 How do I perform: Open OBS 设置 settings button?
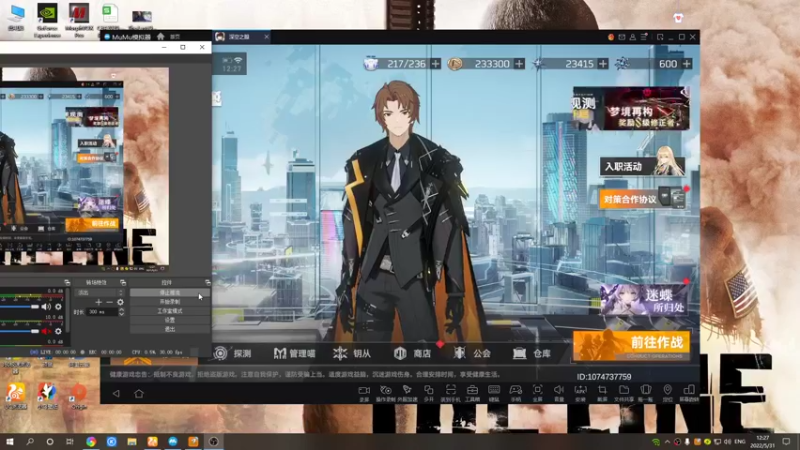170,320
